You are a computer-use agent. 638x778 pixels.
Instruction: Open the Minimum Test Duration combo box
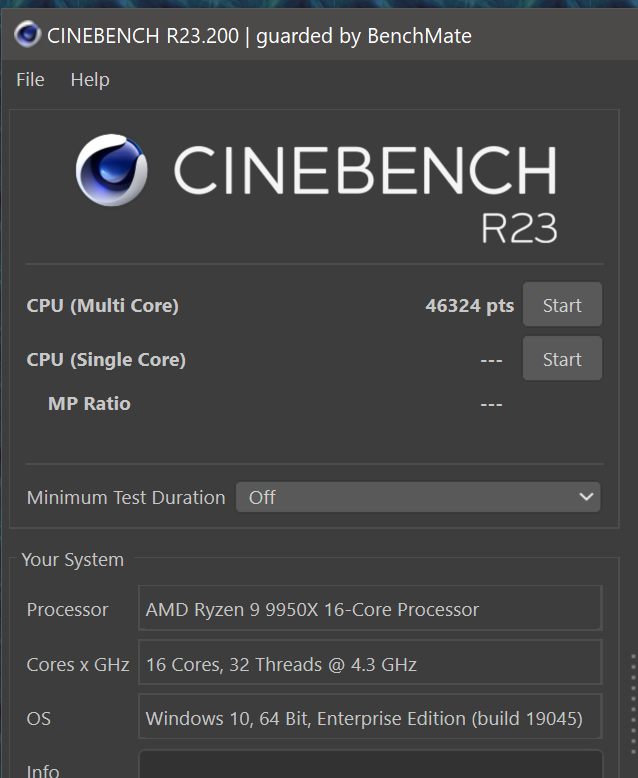[418, 497]
